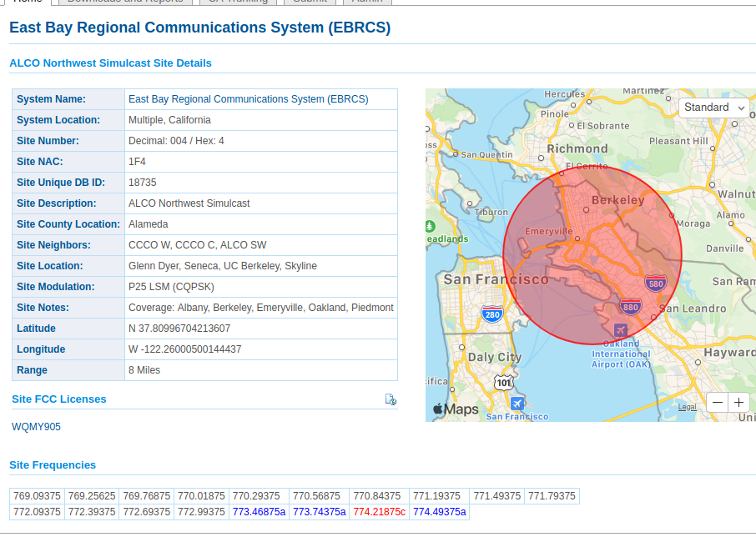Image resolution: width=756 pixels, height=537 pixels.
Task: Click the Interstate 580 shield on map
Action: [x=656, y=284]
